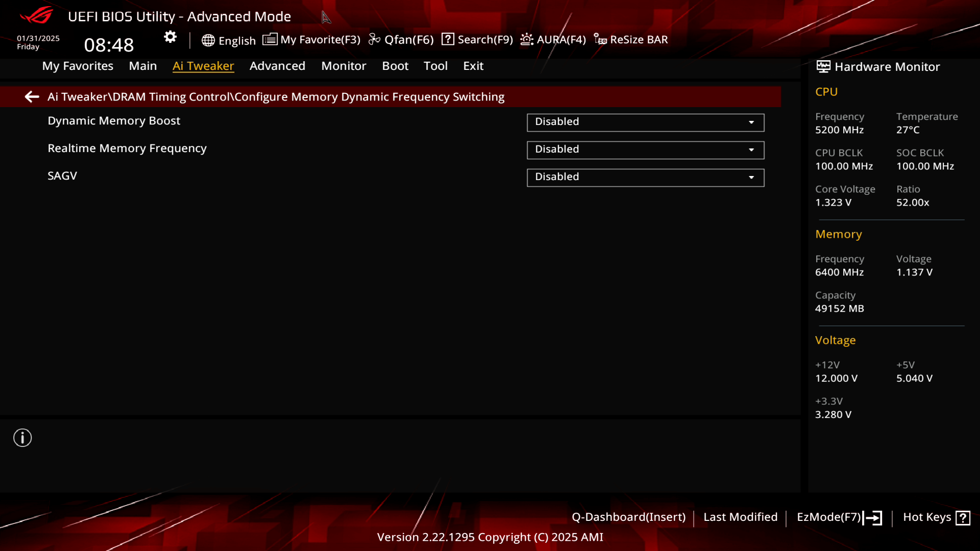Toggle Dynamic Memory Boost dropdown
Image resolution: width=980 pixels, height=551 pixels.
click(x=752, y=121)
